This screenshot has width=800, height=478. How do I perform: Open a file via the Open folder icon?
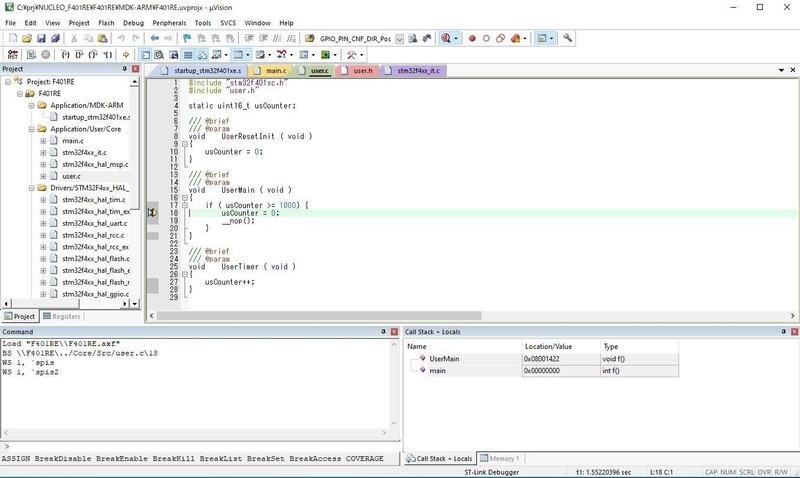click(27, 38)
